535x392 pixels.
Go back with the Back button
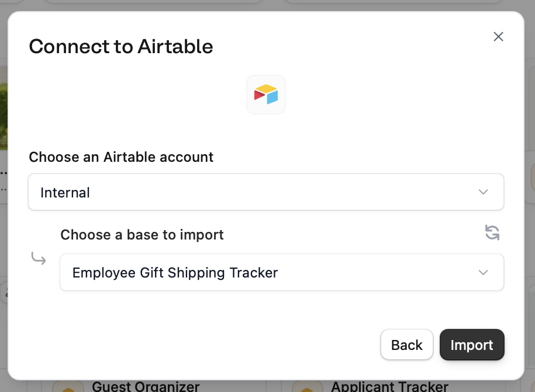(x=406, y=345)
